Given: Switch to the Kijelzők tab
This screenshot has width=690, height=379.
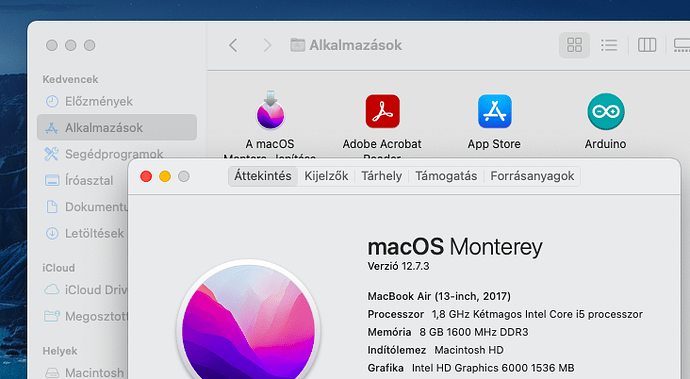Looking at the screenshot, I should coord(326,176).
